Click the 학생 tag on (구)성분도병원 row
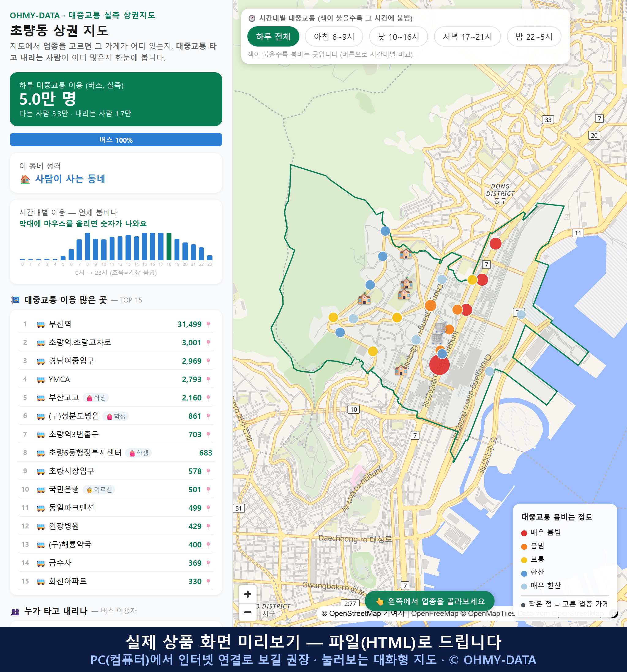The height and width of the screenshot is (672, 627). pos(116,416)
